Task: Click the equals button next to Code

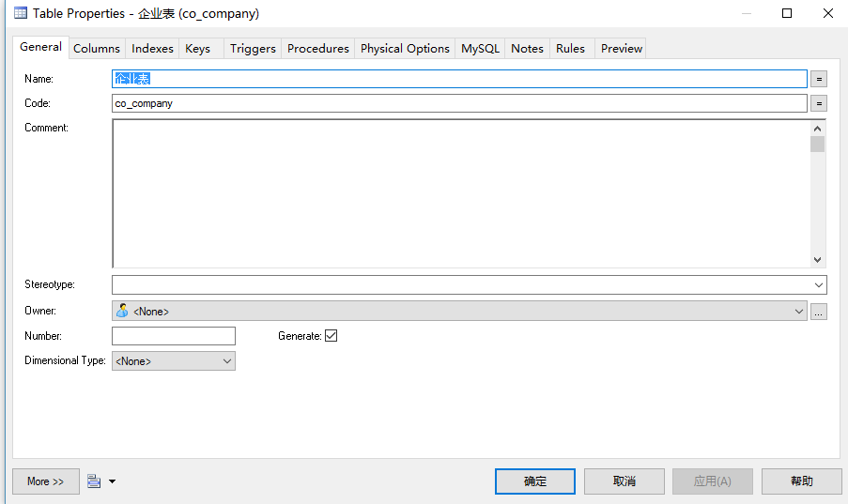Action: pos(819,103)
